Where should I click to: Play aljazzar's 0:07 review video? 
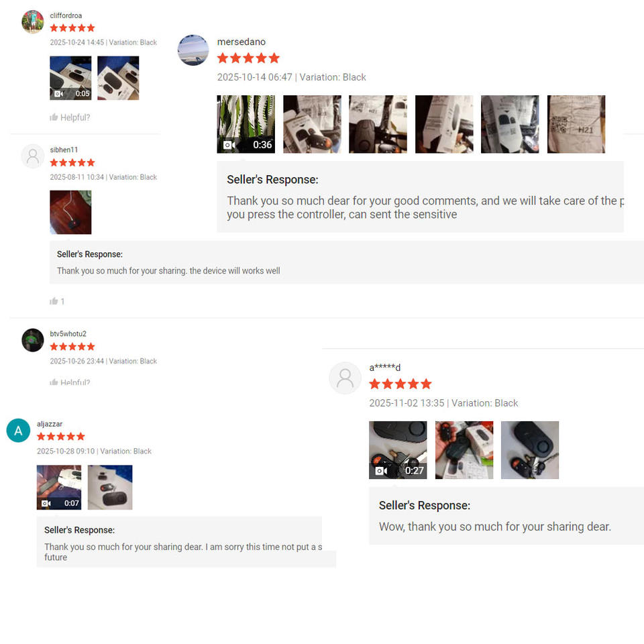[x=59, y=488]
